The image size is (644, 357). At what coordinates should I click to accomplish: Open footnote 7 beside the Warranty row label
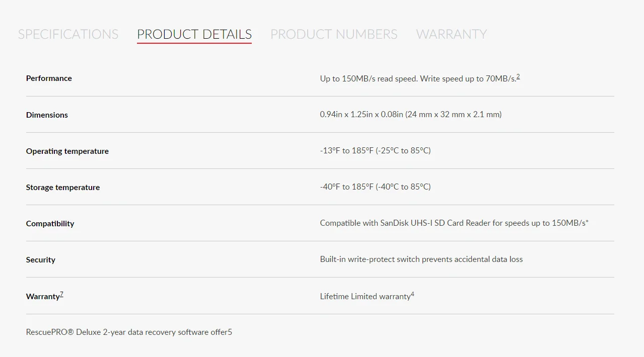point(61,294)
